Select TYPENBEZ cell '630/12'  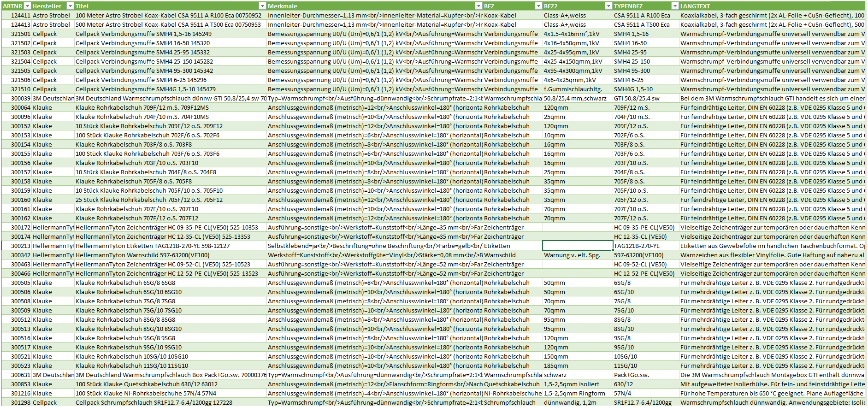click(x=646, y=384)
